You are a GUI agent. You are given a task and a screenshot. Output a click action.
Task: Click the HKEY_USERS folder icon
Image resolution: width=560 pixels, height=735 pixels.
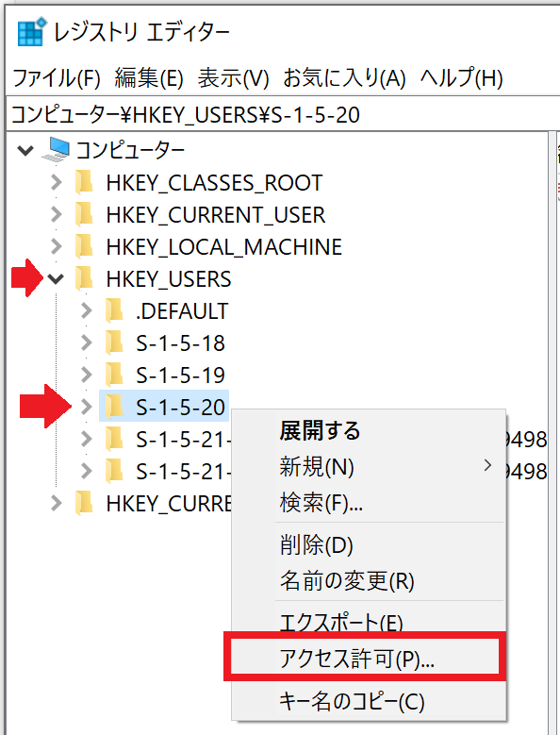coord(84,278)
